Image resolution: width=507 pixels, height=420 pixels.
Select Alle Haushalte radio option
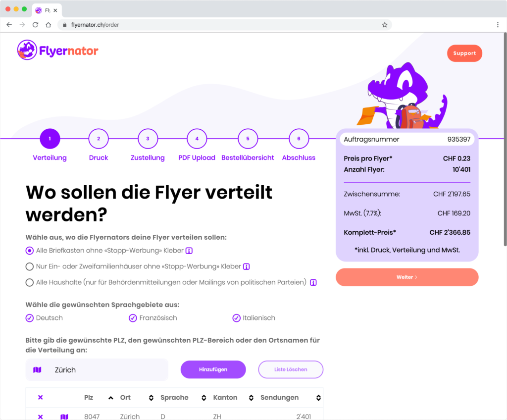coord(29,282)
